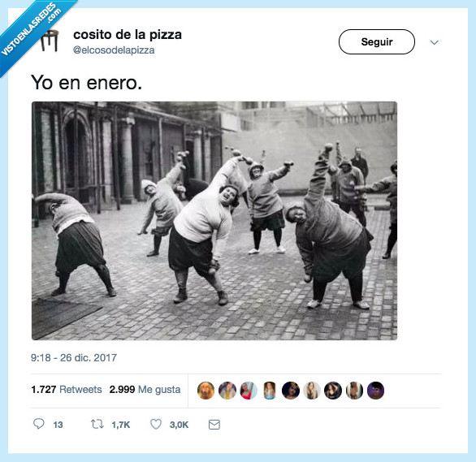Open the purple last liker avatar
The height and width of the screenshot is (462, 476).
click(x=375, y=390)
